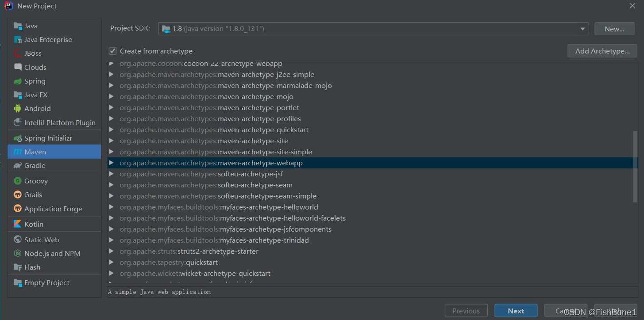This screenshot has width=644, height=320.
Task: Expand the maven-archetype-mojo node
Action: click(x=112, y=97)
